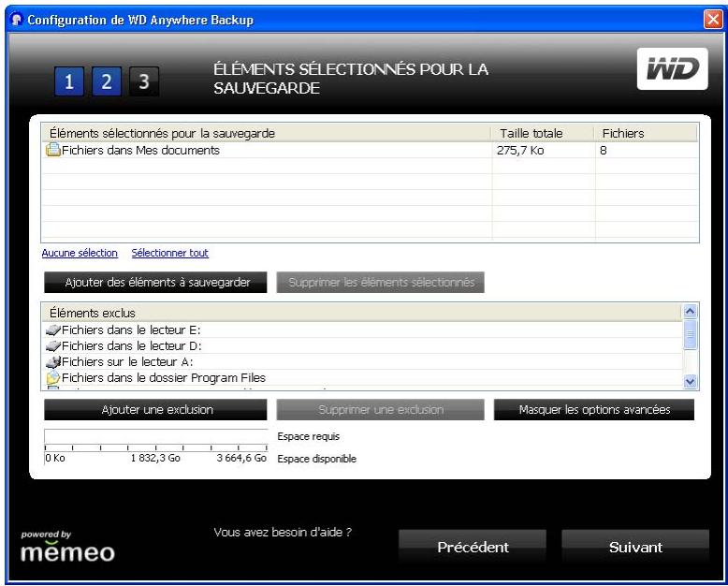Click exclusions list scroll up arrow
The height and width of the screenshot is (586, 728).
point(690,311)
